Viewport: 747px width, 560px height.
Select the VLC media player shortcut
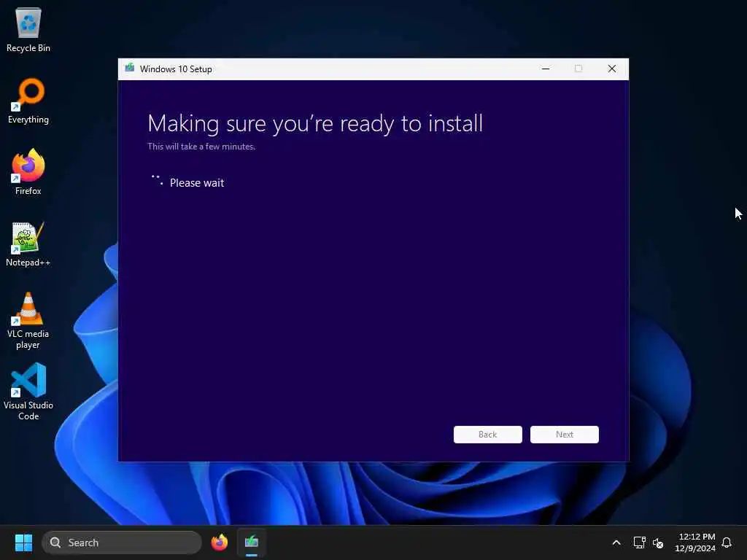(28, 321)
